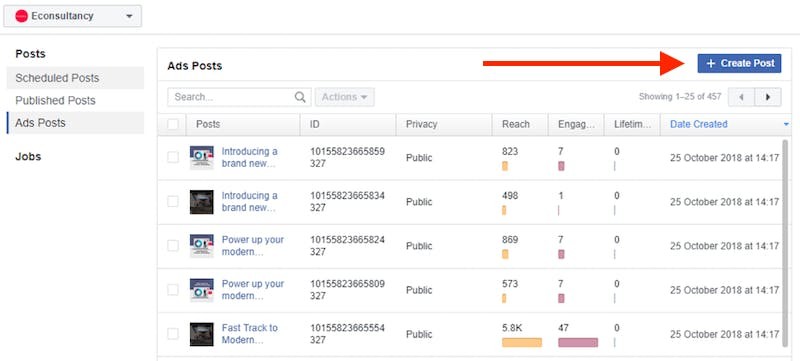Image resolution: width=800 pixels, height=361 pixels.
Task: Select checkbox for Fast Track to Modern post
Action: [173, 334]
